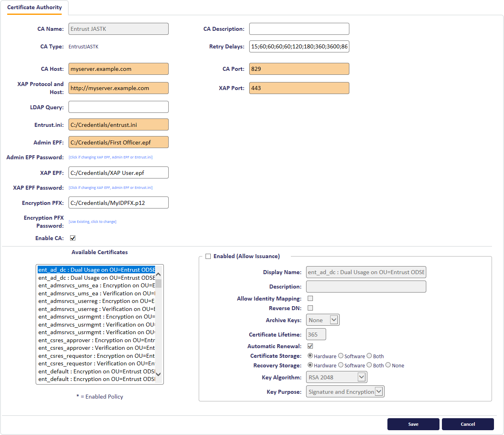The height and width of the screenshot is (435, 504).
Task: Enable Allow Identity Mapping
Action: point(310,299)
